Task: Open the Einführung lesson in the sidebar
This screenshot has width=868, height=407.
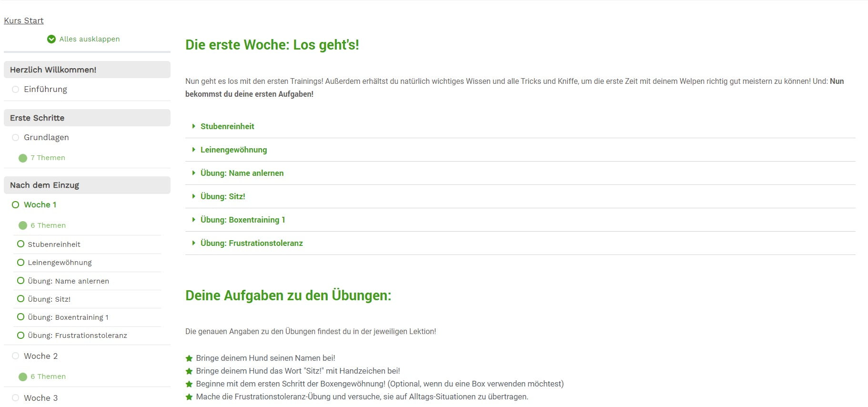Action: pos(45,89)
